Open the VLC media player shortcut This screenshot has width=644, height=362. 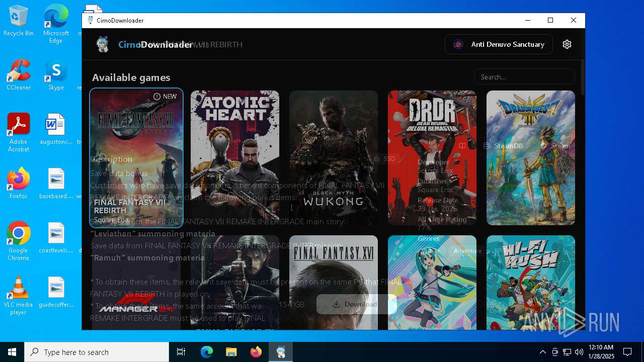coord(19,296)
